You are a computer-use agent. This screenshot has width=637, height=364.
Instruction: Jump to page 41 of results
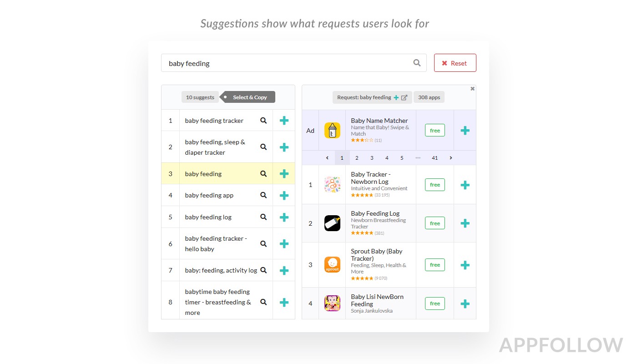tap(435, 158)
